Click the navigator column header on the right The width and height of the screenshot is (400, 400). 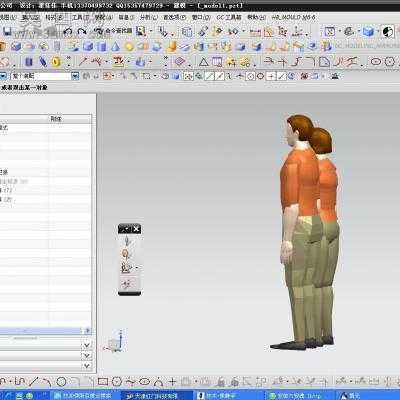click(69, 118)
